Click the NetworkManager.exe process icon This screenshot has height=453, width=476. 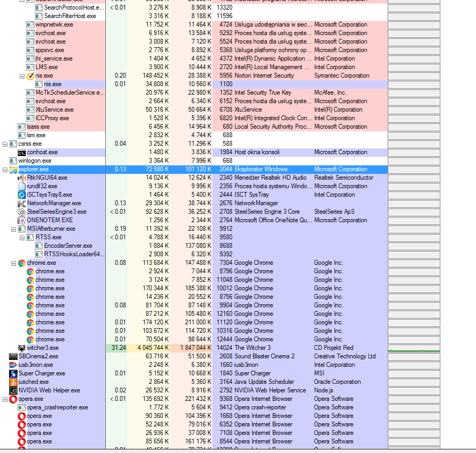(x=22, y=203)
